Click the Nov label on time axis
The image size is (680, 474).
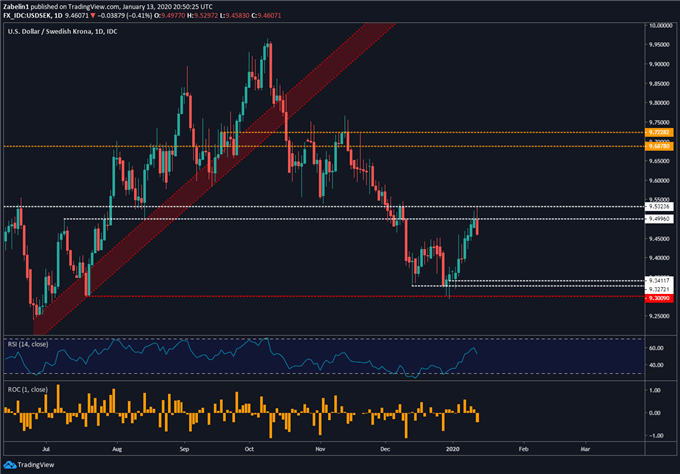[320, 449]
